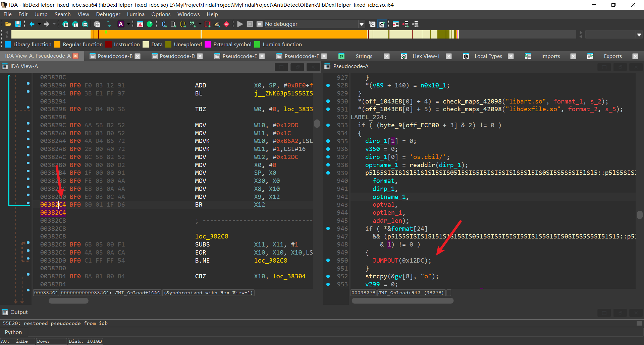This screenshot has height=345, width=644.
Task: Click the Save database icon
Action: coord(18,24)
